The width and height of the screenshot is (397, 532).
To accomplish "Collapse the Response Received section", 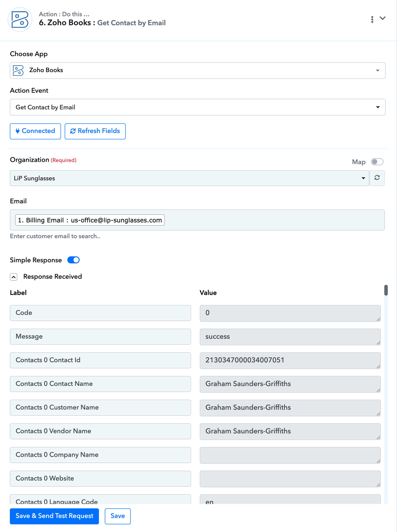I will tap(14, 277).
